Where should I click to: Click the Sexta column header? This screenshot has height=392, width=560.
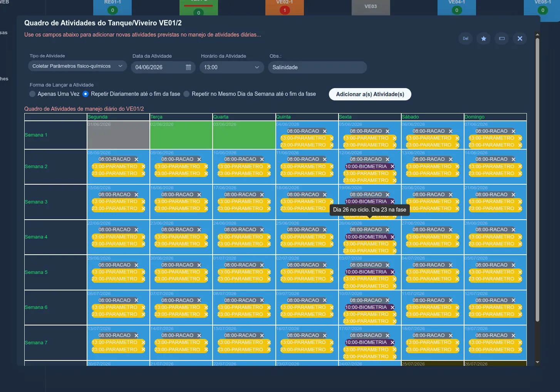click(370, 117)
